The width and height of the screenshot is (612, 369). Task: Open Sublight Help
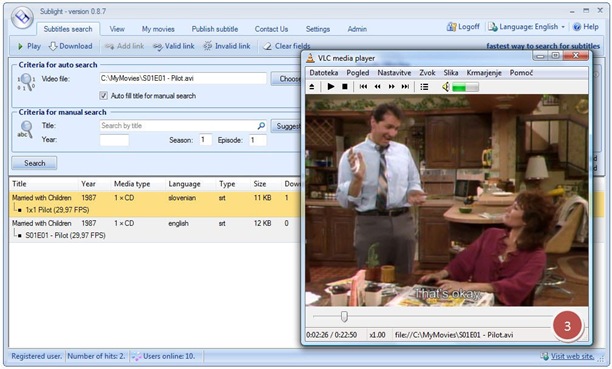coord(586,27)
